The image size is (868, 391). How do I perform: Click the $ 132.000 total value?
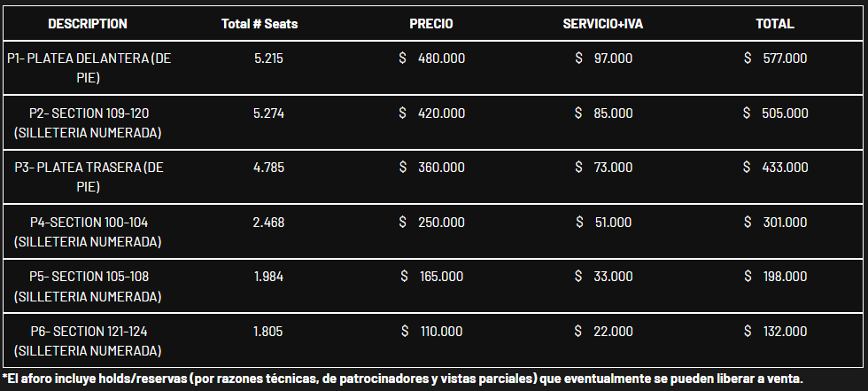pyautogui.click(x=775, y=332)
